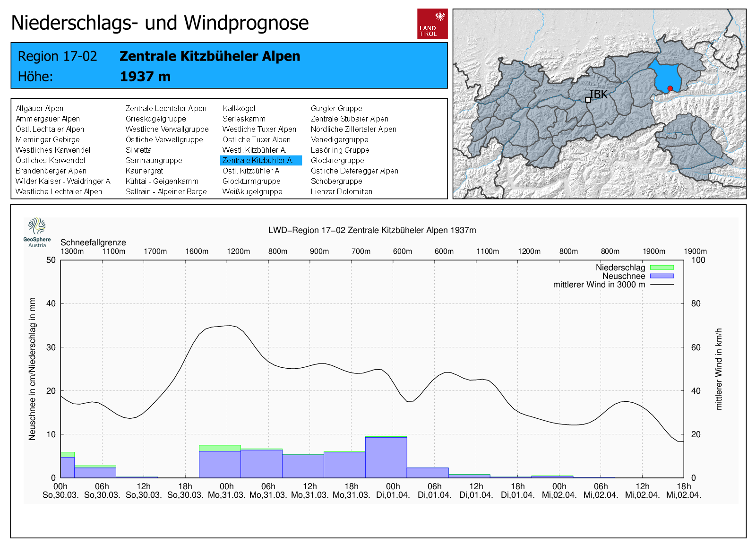Click the Land Tirol logo
756x545 pixels.
[x=432, y=24]
